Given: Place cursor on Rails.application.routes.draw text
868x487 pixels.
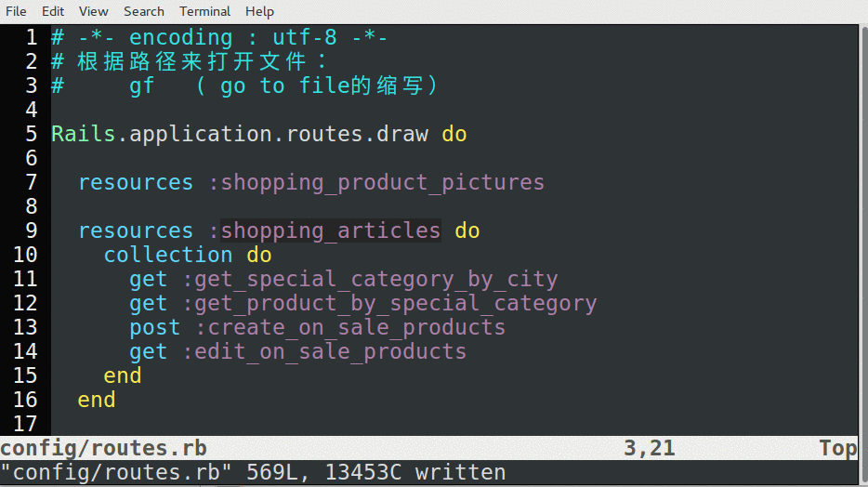Looking at the screenshot, I should click(x=240, y=134).
